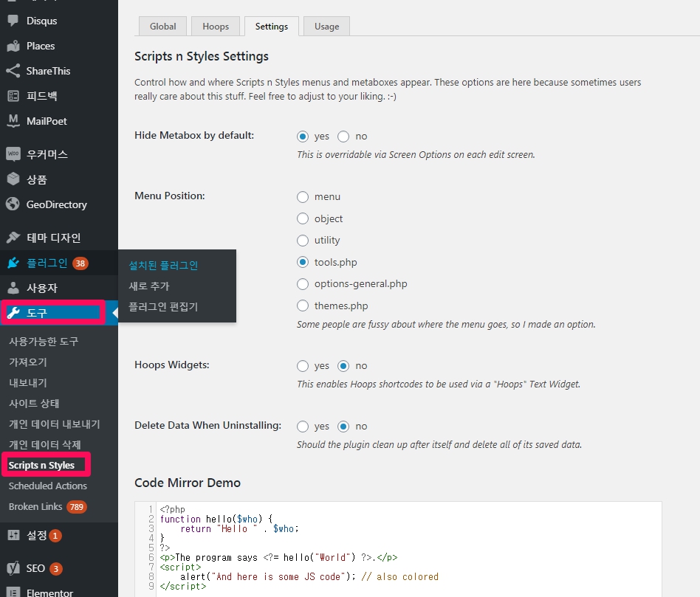700x597 pixels.
Task: Choose no for Delete Data When Uninstalling
Action: coord(343,427)
